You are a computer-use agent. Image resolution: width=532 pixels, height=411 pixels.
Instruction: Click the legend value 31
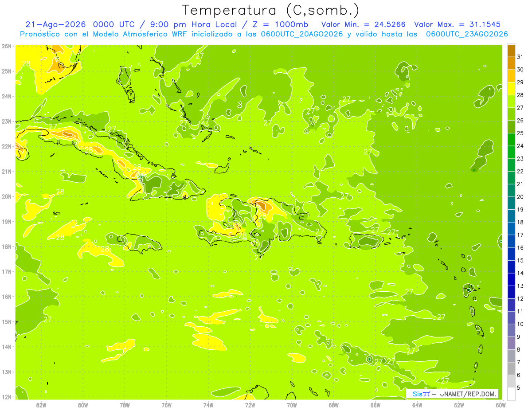pos(520,57)
